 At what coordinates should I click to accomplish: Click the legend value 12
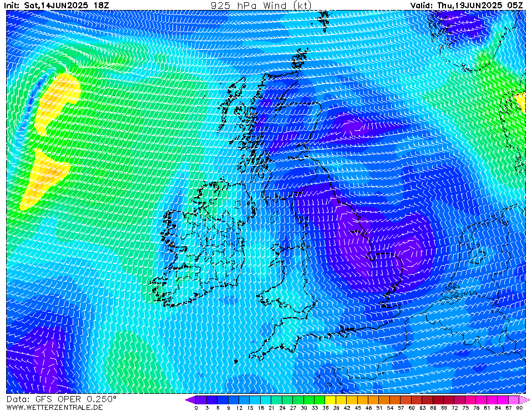(239, 408)
